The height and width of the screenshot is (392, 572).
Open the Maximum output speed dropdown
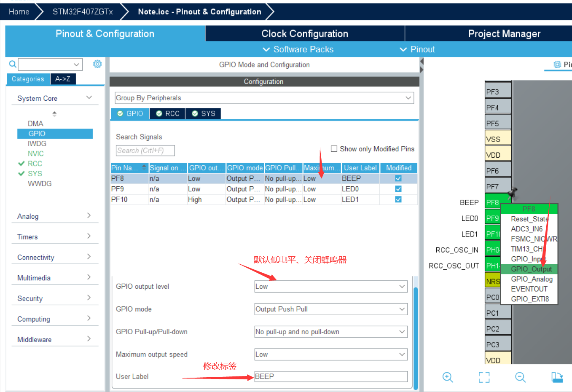pos(331,355)
